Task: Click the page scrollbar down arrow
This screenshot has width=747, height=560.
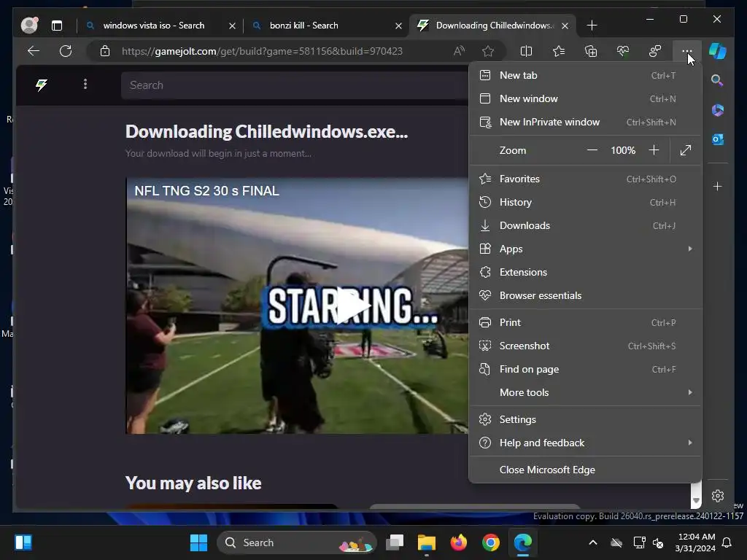Action: (695, 501)
